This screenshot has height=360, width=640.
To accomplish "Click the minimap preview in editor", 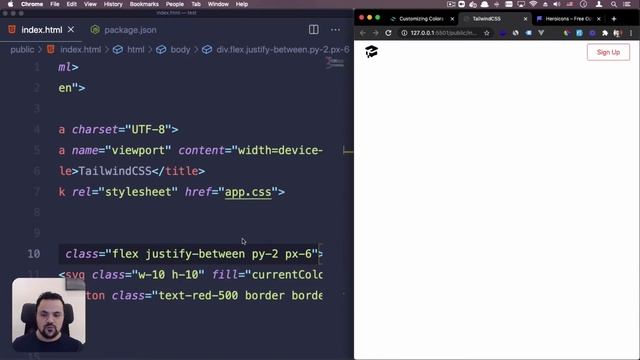I will click(334, 62).
